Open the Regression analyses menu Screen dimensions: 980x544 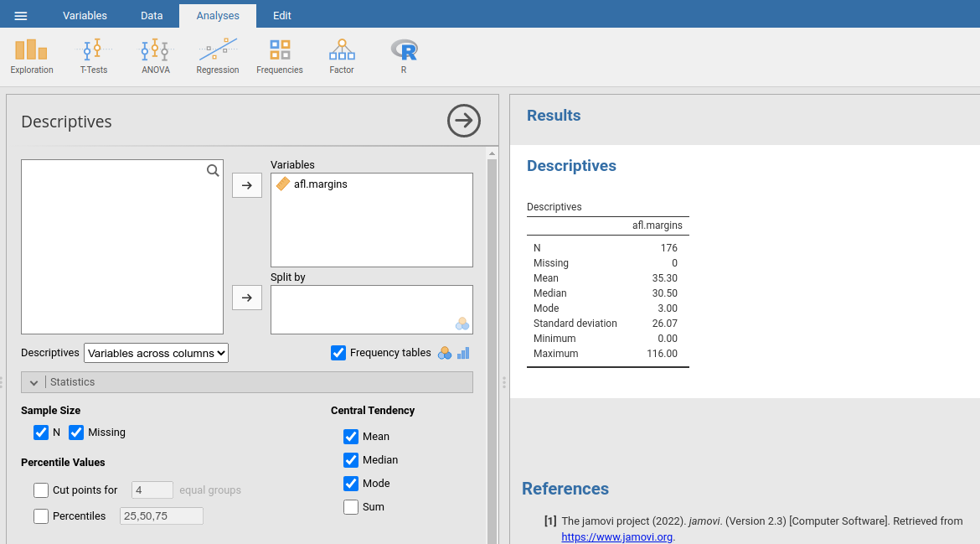[218, 56]
